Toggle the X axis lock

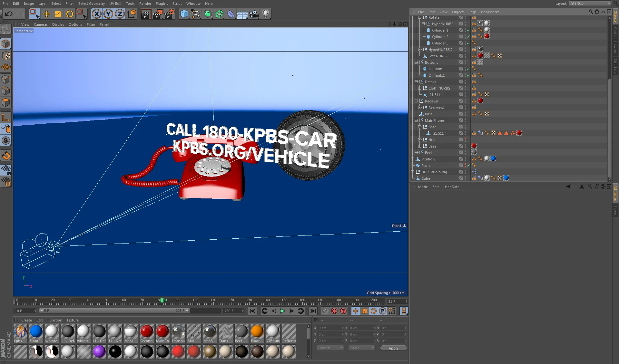(x=96, y=14)
